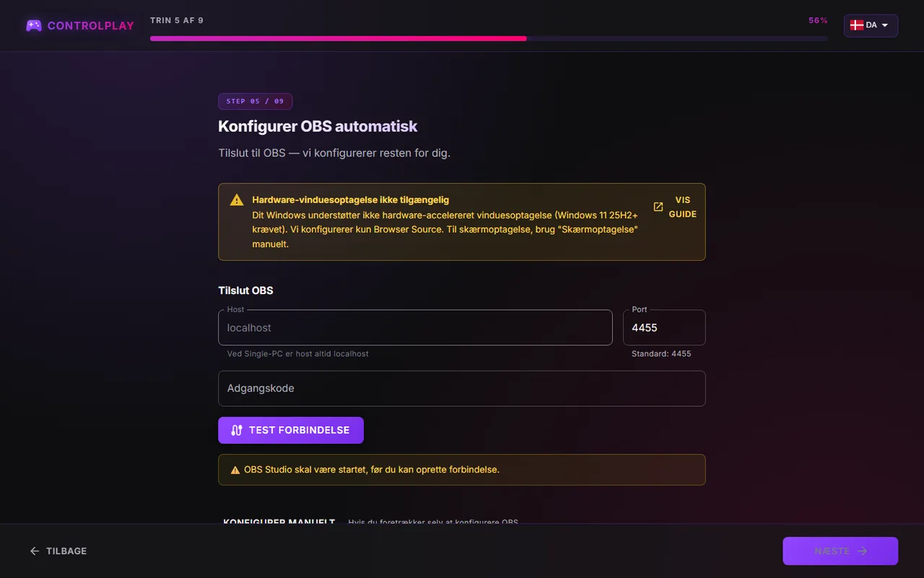Click the external link icon beside Vis Guide
This screenshot has height=578, width=924.
click(658, 207)
